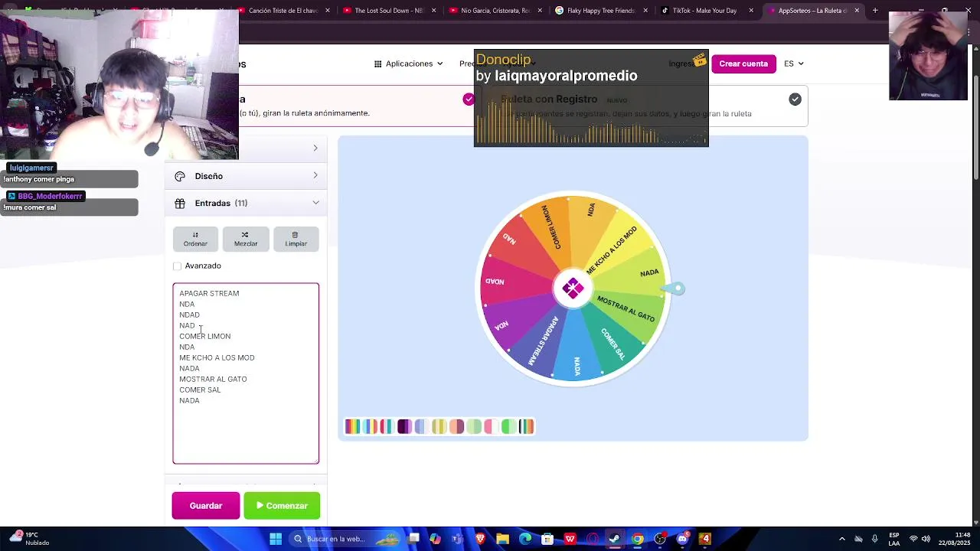Select the Ruleta con Registro option checkmark
Screen dimensions: 980x551
(795, 99)
